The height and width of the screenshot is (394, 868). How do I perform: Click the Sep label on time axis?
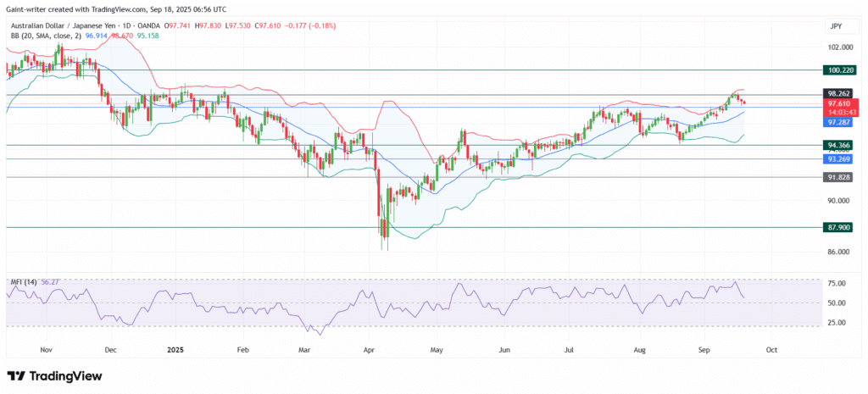pyautogui.click(x=704, y=350)
